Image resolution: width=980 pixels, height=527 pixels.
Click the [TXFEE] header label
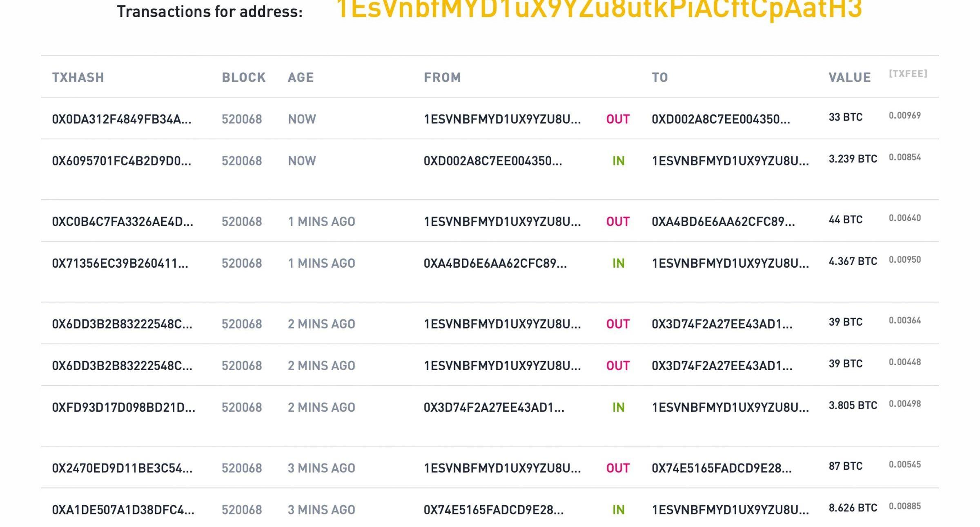pos(908,74)
